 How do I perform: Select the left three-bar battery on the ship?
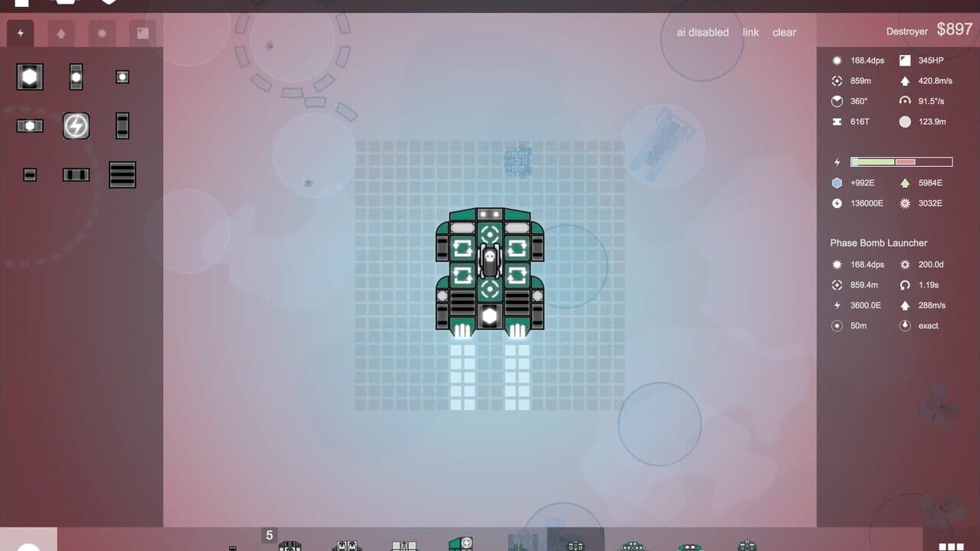[462, 302]
